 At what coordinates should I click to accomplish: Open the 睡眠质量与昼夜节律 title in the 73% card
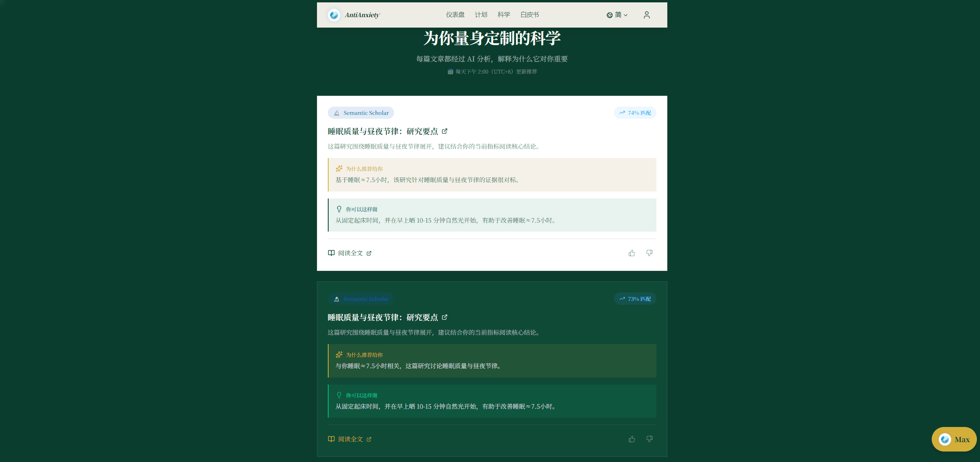(x=383, y=318)
